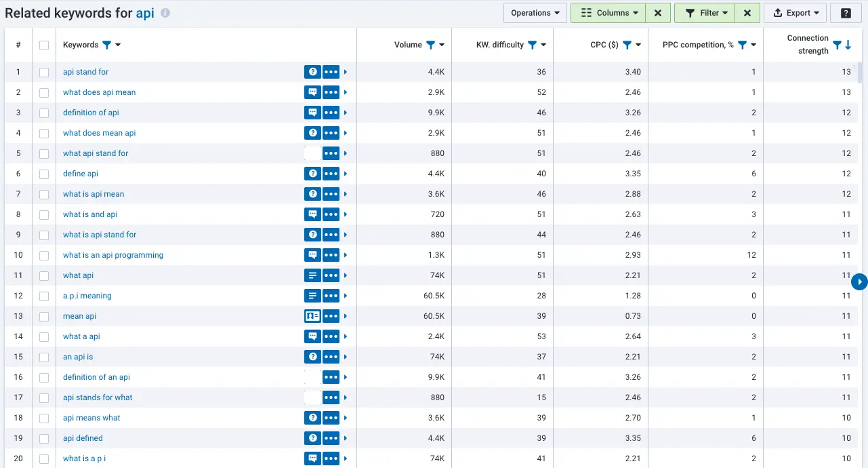Click the question SERP icon for an api is
This screenshot has width=868, height=468.
[312, 357]
